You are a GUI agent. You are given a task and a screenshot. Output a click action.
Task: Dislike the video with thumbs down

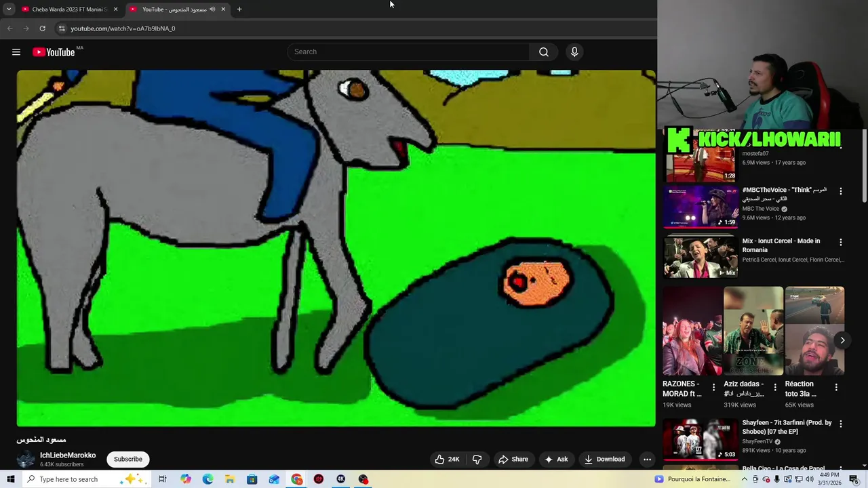[x=477, y=459]
